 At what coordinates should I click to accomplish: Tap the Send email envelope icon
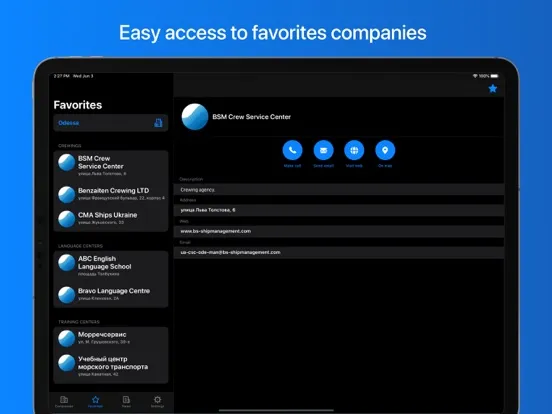click(323, 150)
